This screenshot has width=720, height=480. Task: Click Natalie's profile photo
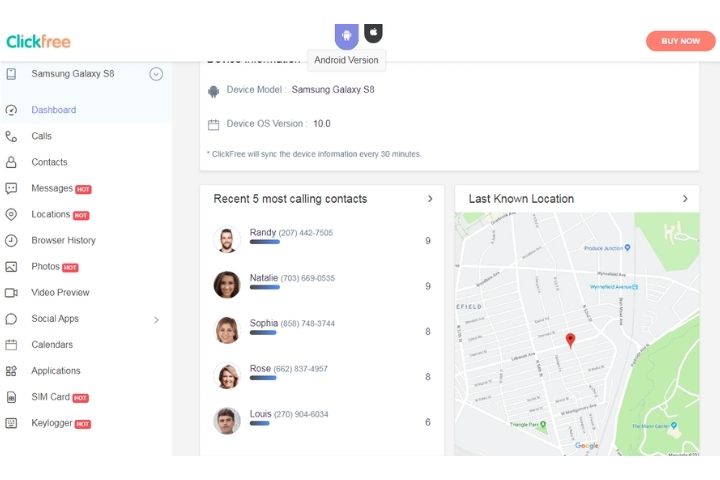227,285
